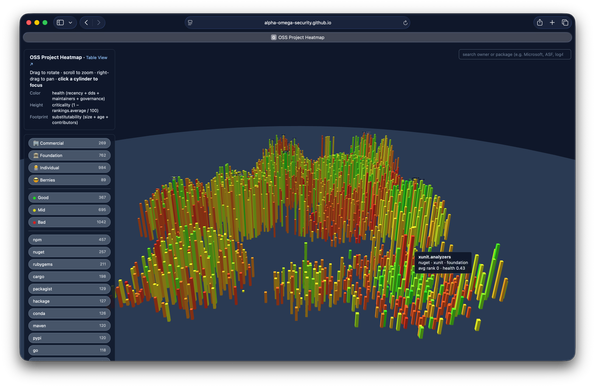Filter by conda ecosystem
Image resolution: width=595 pixels, height=387 pixels.
point(69,313)
